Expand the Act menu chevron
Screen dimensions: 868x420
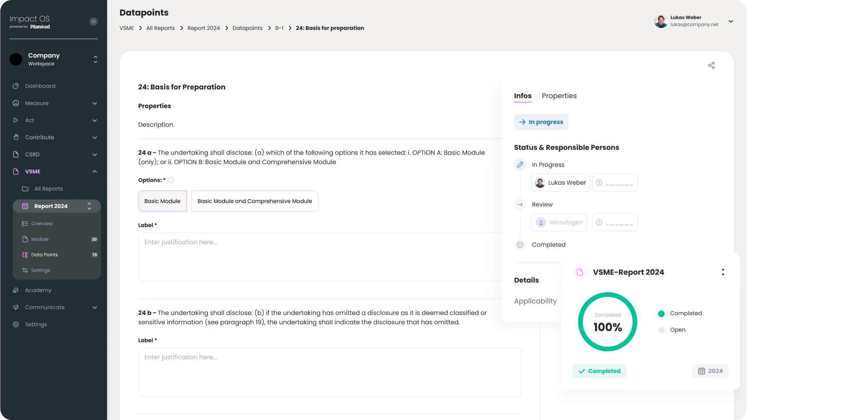[94, 120]
